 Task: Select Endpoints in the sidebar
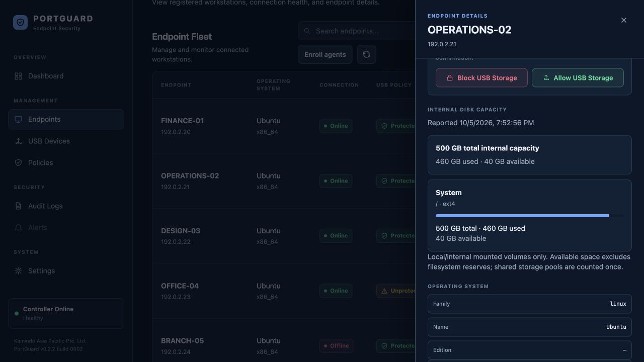(66, 119)
